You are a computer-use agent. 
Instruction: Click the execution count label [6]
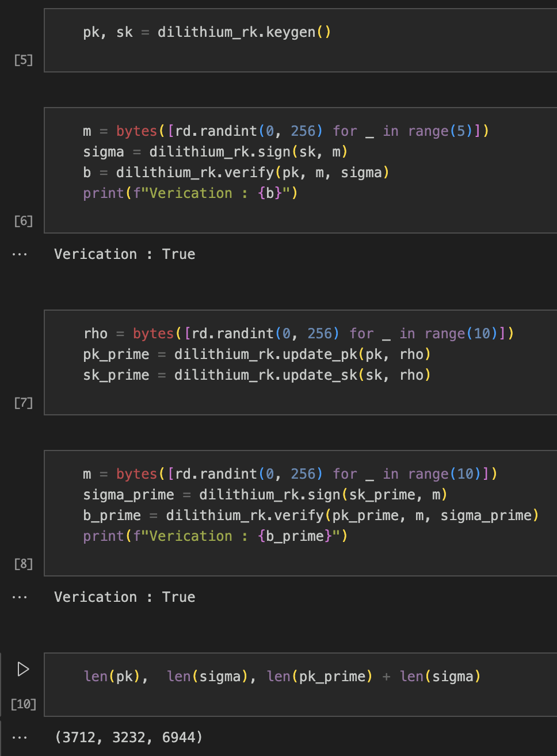click(23, 221)
